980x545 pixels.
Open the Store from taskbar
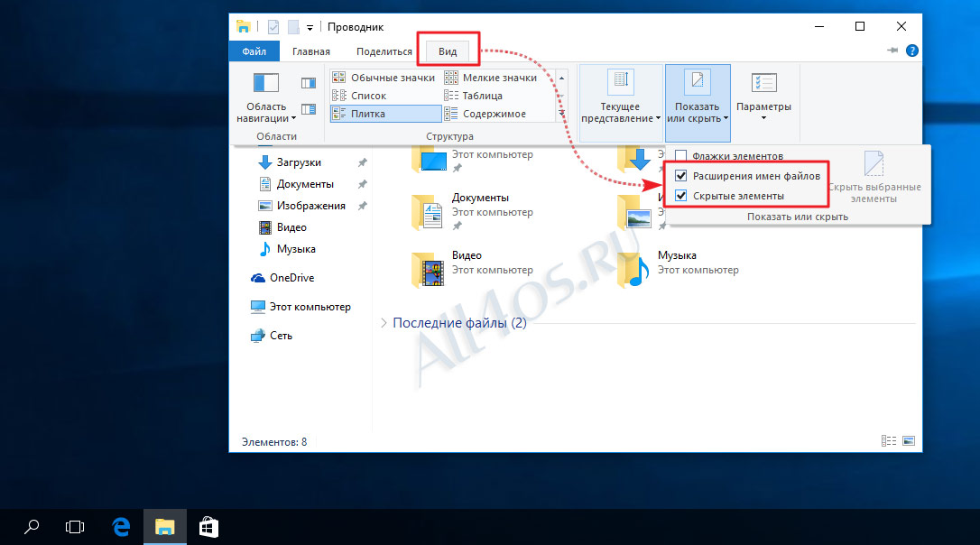pyautogui.click(x=208, y=527)
